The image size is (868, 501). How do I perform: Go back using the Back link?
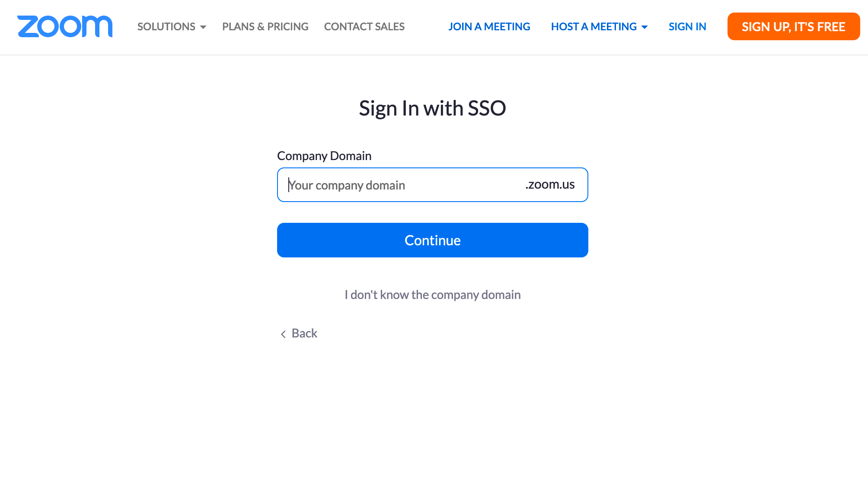304,334
